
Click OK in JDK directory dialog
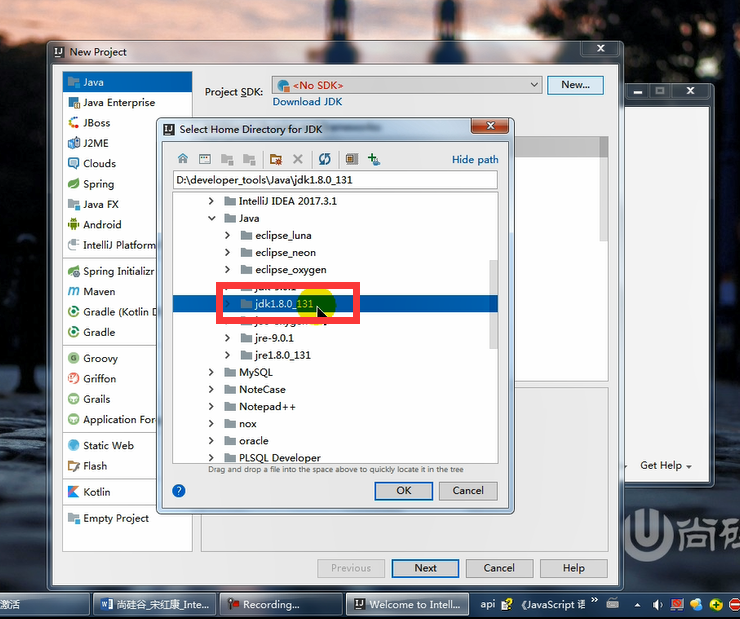[404, 491]
